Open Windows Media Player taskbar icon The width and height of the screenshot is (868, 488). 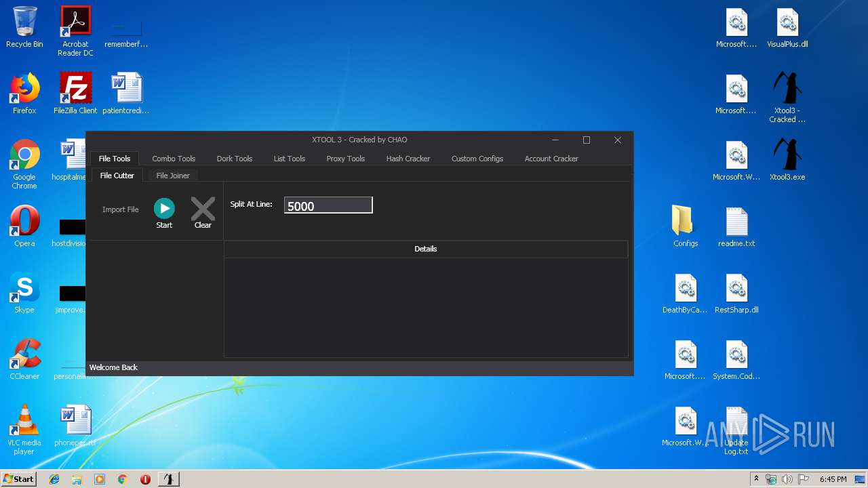point(100,479)
